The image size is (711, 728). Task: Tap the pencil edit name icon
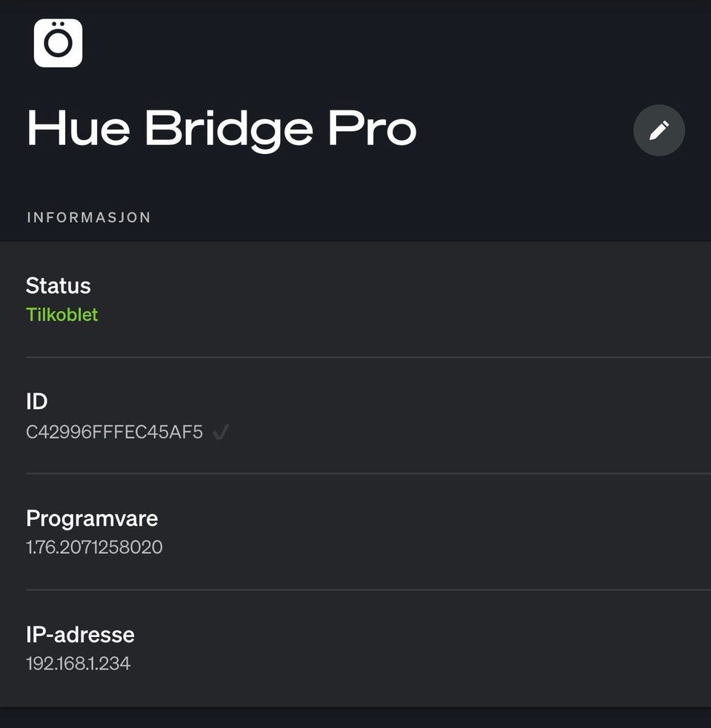[x=658, y=130]
